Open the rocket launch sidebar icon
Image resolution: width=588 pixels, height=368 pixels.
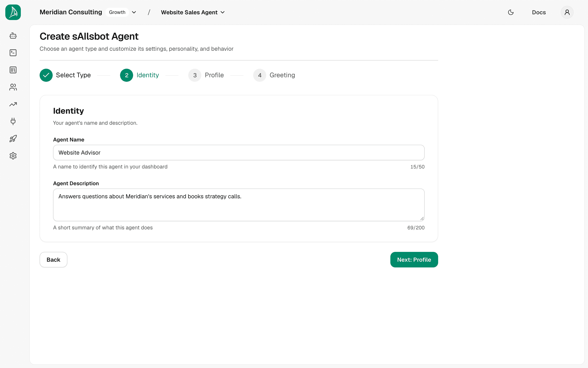[x=13, y=139]
